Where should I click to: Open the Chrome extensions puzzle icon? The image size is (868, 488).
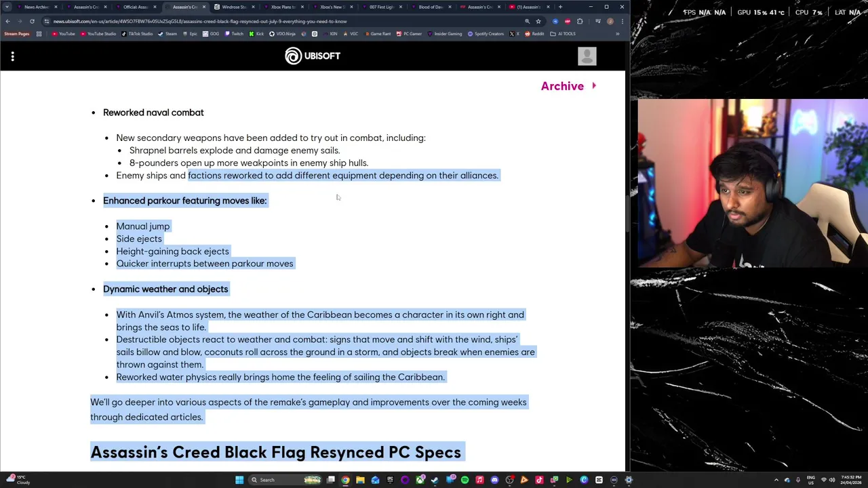(580, 21)
